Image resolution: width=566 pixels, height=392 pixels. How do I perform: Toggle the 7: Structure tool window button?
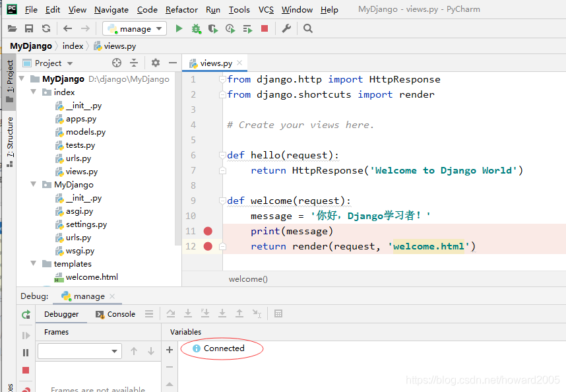point(10,143)
